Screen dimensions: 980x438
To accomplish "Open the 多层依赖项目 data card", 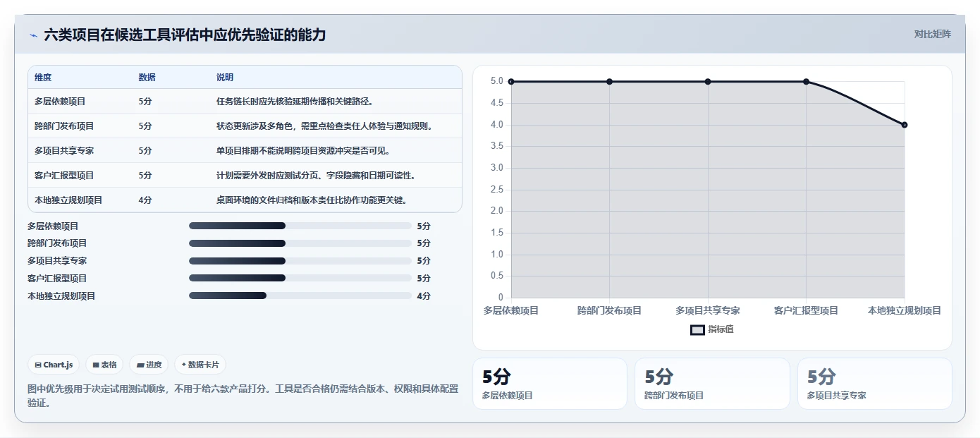I will (549, 384).
